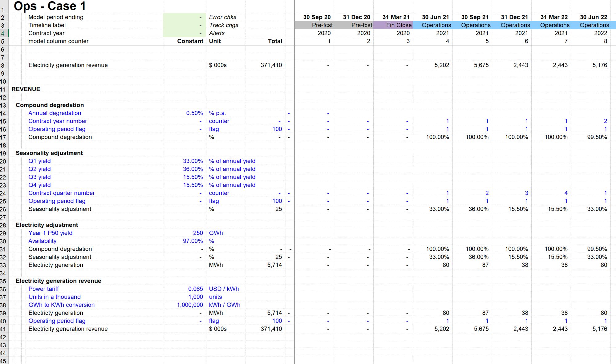616x364 pixels.
Task: Click the Track chgs label cell
Action: (x=224, y=25)
